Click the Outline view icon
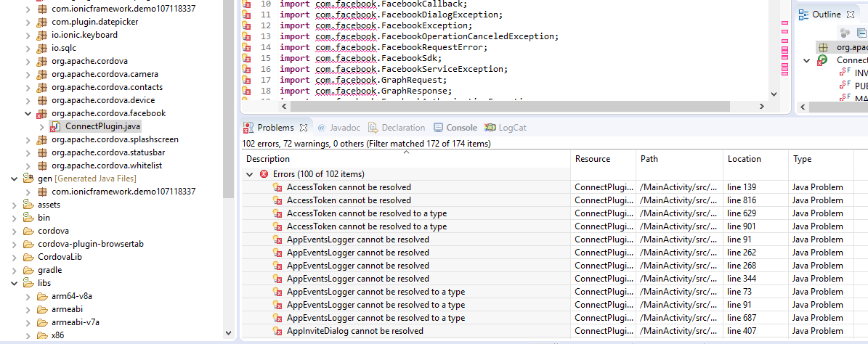The image size is (868, 344). pyautogui.click(x=803, y=15)
